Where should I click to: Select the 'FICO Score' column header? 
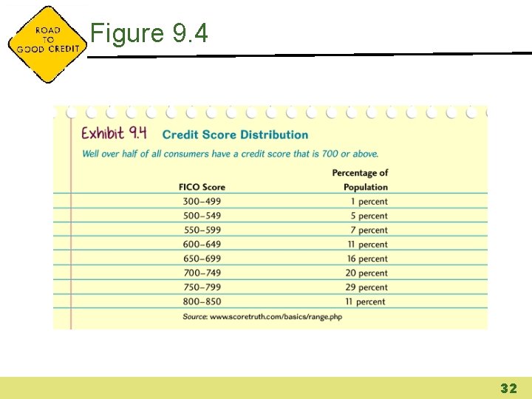click(x=202, y=187)
